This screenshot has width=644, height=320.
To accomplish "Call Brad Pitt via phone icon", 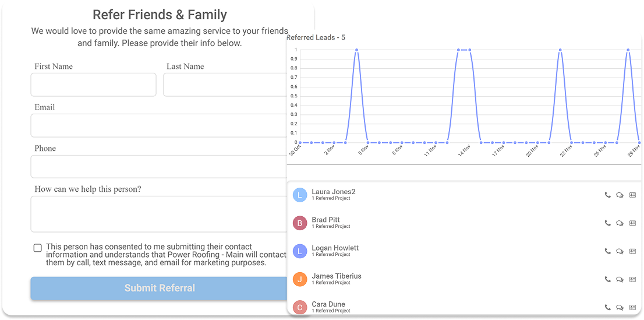I will pyautogui.click(x=607, y=223).
